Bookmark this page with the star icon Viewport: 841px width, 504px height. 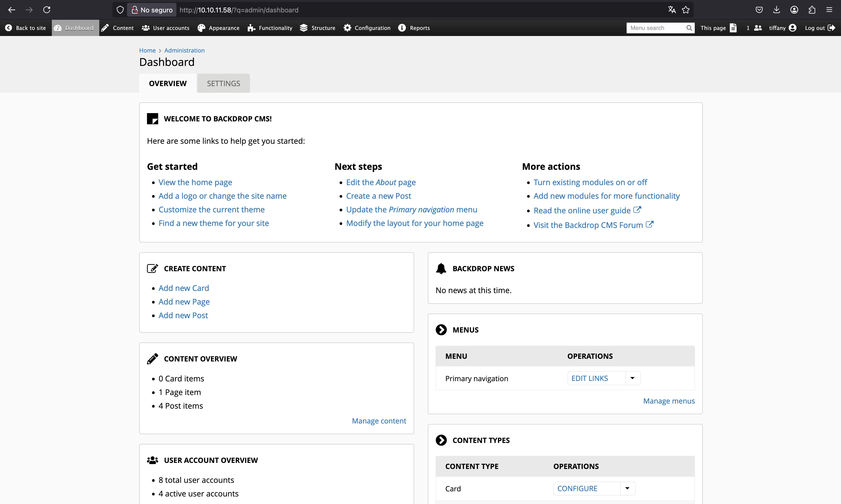[x=686, y=10]
